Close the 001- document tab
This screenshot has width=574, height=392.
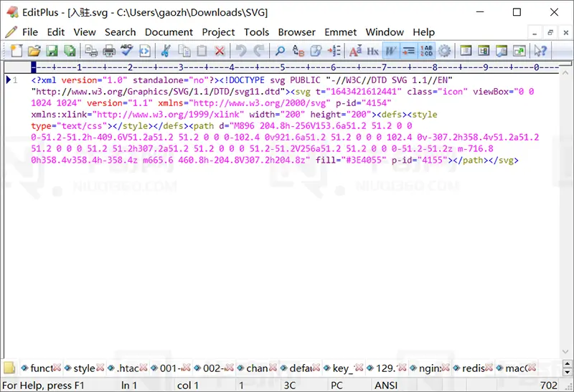[x=187, y=368]
